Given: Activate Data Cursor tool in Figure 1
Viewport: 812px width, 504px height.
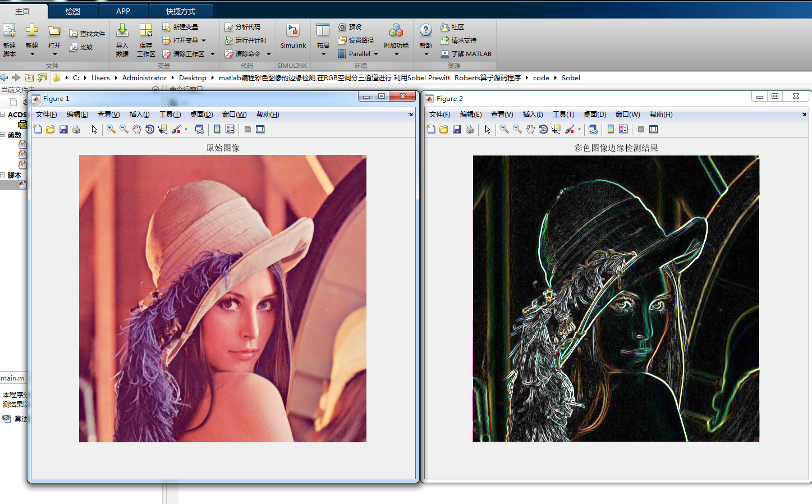Looking at the screenshot, I should 163,129.
